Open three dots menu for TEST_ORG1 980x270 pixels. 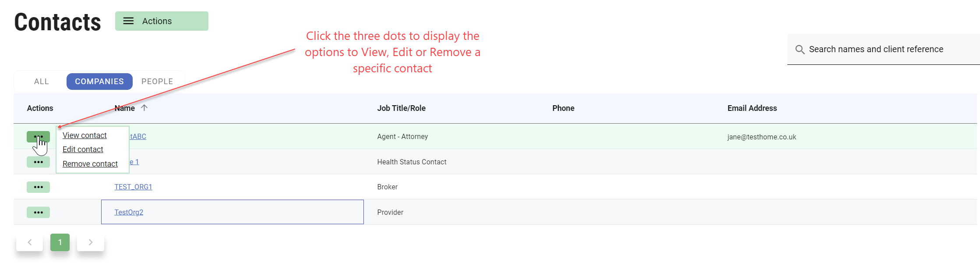[38, 187]
